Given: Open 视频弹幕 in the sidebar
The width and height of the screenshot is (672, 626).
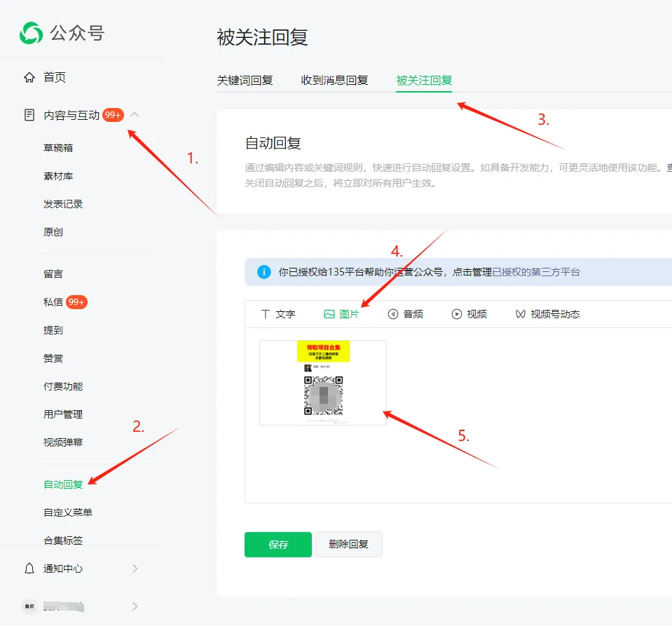Looking at the screenshot, I should [x=63, y=442].
